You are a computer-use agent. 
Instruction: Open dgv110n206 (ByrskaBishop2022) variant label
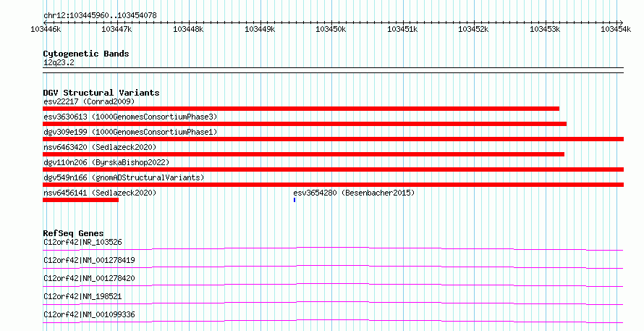point(106,162)
